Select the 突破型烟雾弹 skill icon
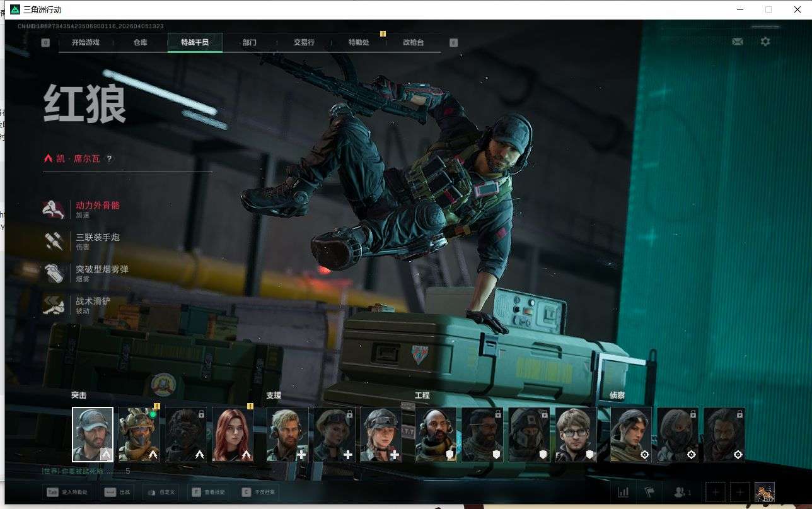812x509 pixels. tap(54, 274)
